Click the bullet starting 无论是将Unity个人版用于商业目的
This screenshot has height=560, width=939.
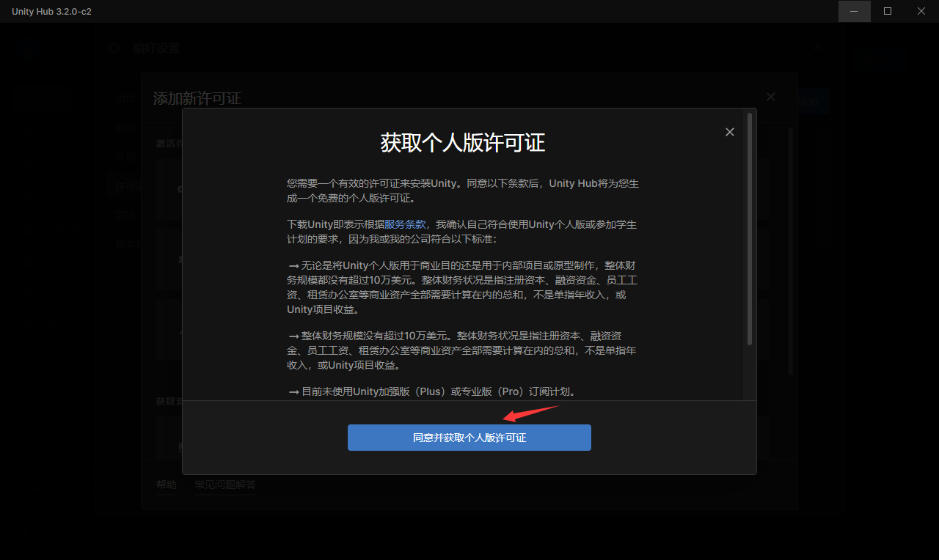[x=463, y=287]
